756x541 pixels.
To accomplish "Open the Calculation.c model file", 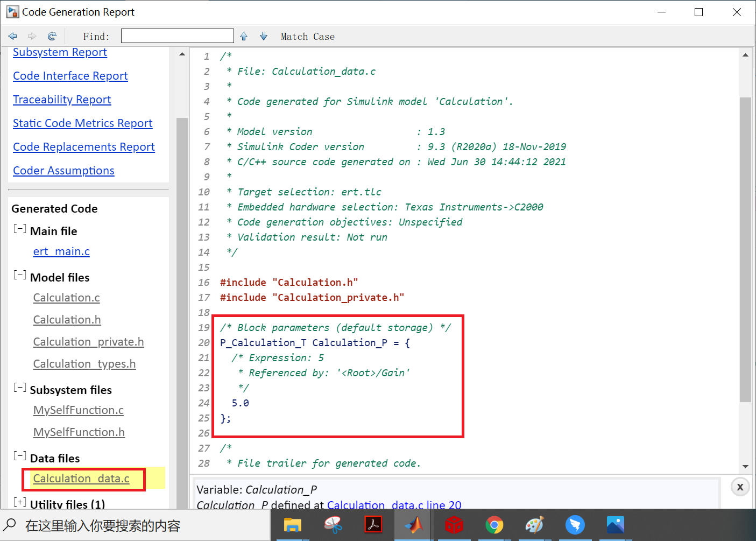I will 66,297.
